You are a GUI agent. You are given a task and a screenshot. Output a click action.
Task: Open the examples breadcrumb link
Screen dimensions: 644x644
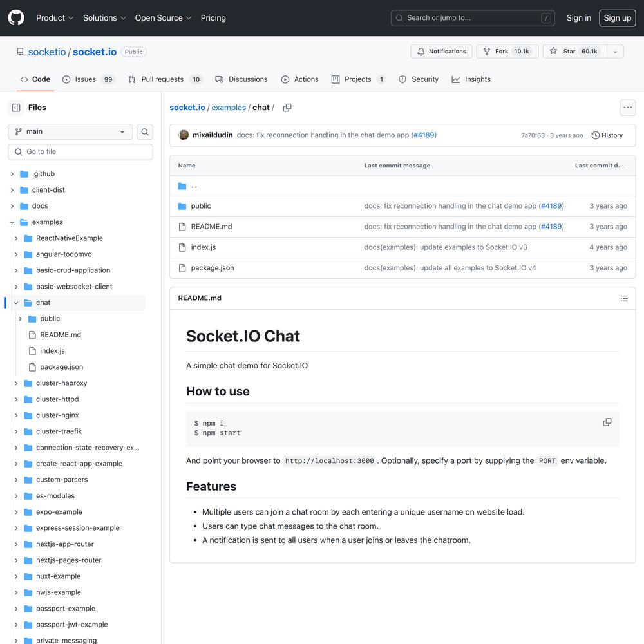coord(229,108)
